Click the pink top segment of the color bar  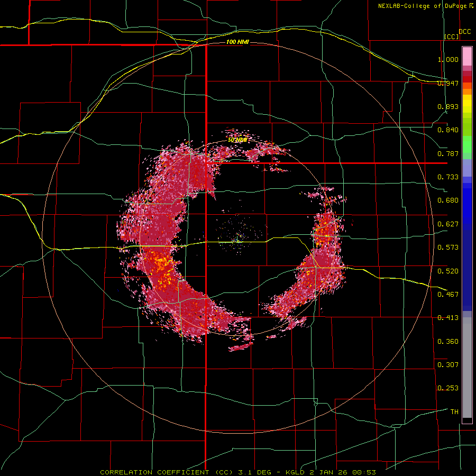467,57
